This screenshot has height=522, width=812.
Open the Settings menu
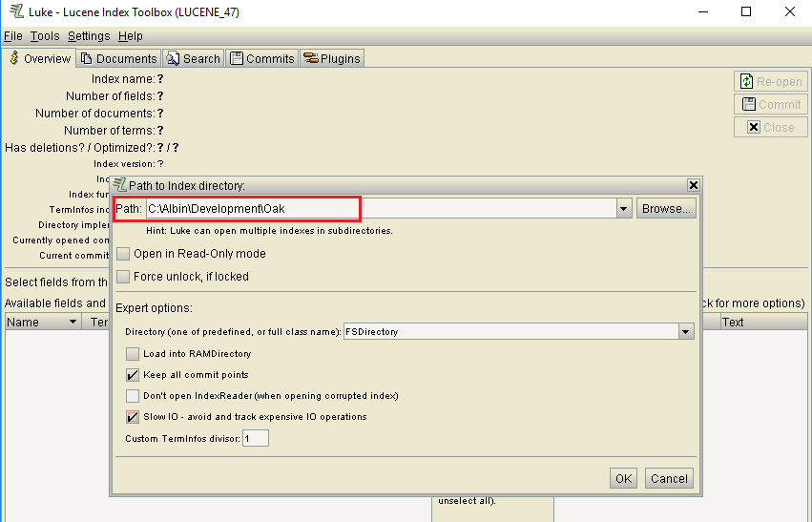pos(89,36)
